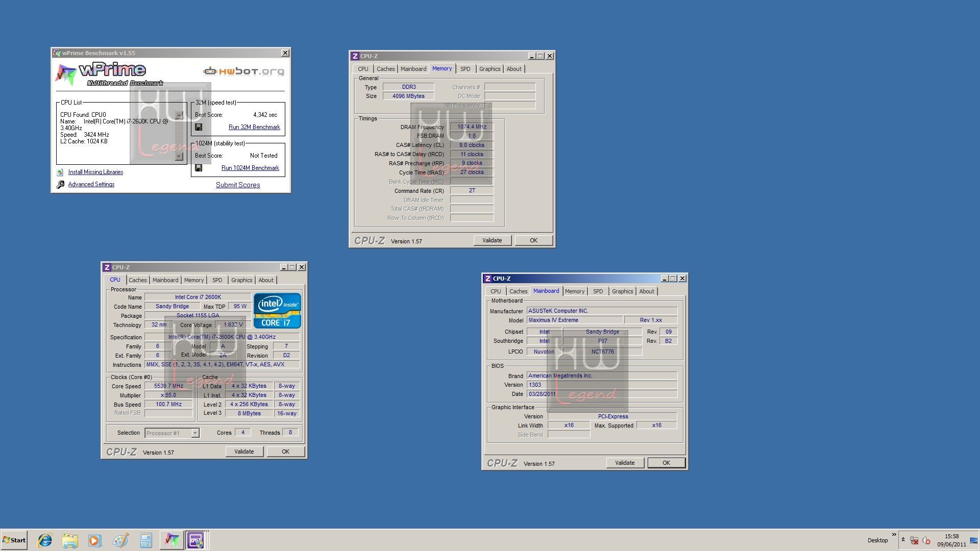980x551 pixels.
Task: Click the Multiplier value x 55.0
Action: [168, 395]
